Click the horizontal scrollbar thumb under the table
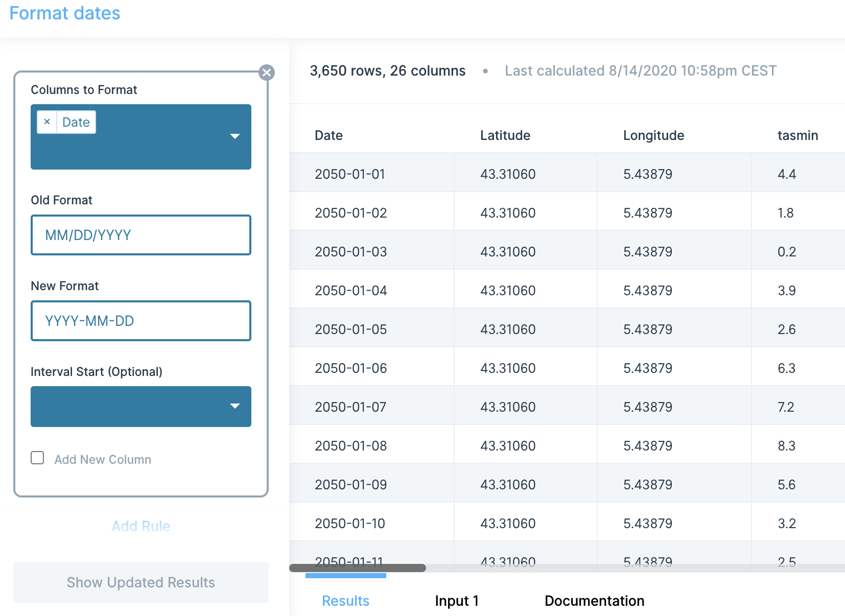 358,568
